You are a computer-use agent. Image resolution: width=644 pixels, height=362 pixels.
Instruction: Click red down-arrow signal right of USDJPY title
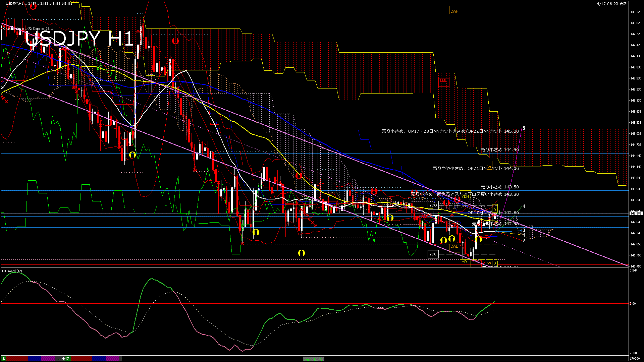click(x=175, y=41)
